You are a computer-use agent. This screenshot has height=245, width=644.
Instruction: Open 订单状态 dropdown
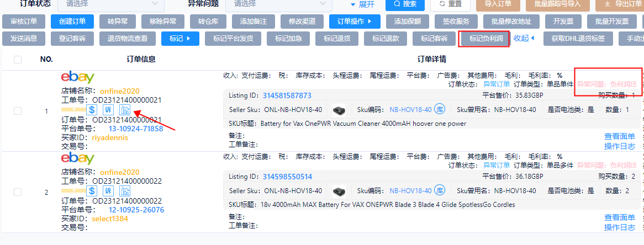pos(111,4)
